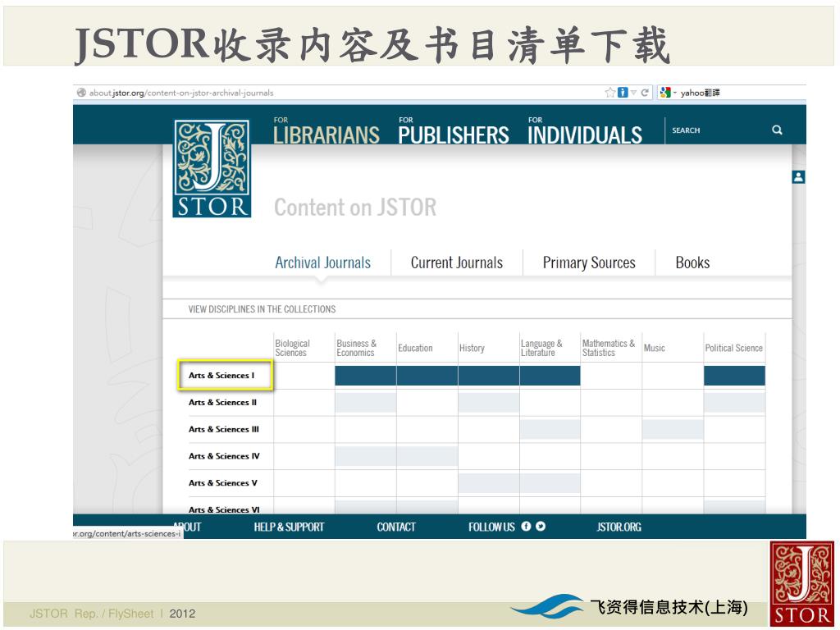Click the bookmark star icon in address bar
The width and height of the screenshot is (840, 630).
coord(609,93)
